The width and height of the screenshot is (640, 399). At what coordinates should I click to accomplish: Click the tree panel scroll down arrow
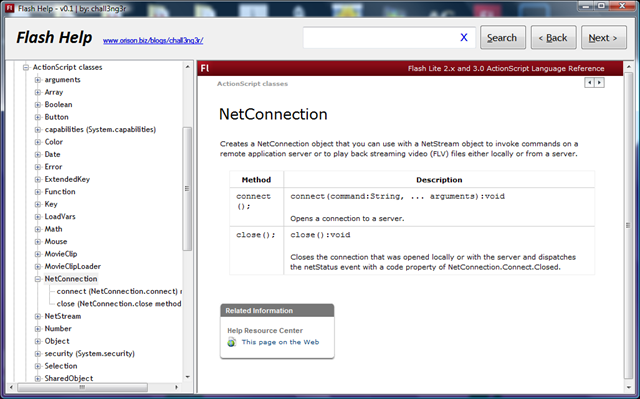click(187, 377)
